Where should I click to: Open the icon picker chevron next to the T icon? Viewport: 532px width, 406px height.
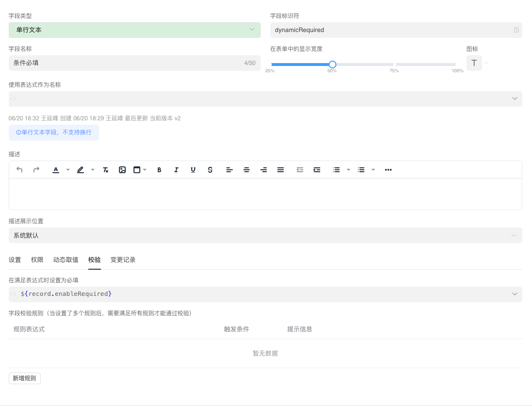[486, 63]
